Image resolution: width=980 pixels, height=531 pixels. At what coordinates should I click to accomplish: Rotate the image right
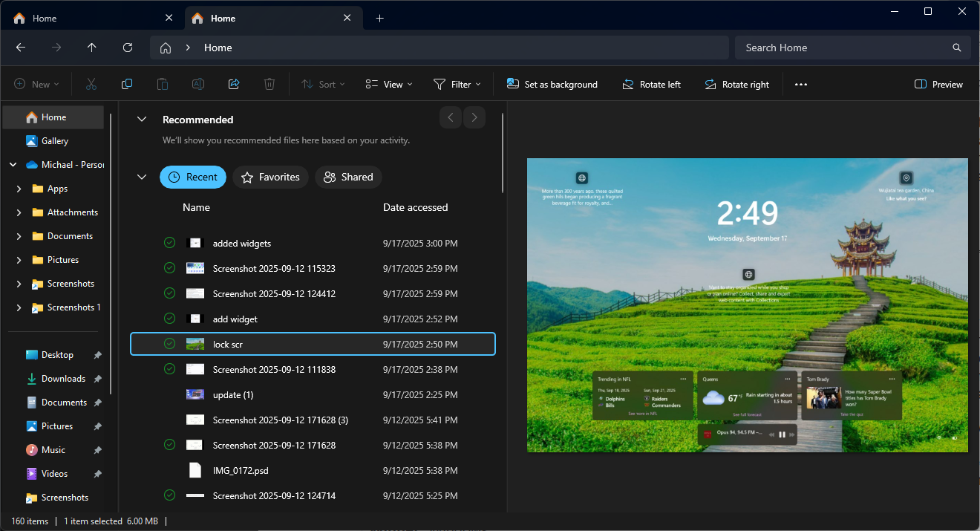tap(736, 84)
